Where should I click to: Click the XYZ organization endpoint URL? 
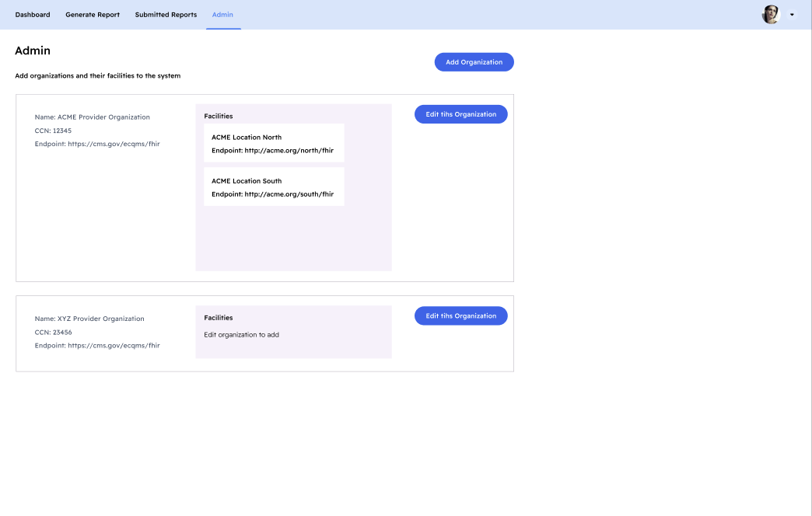pos(114,345)
